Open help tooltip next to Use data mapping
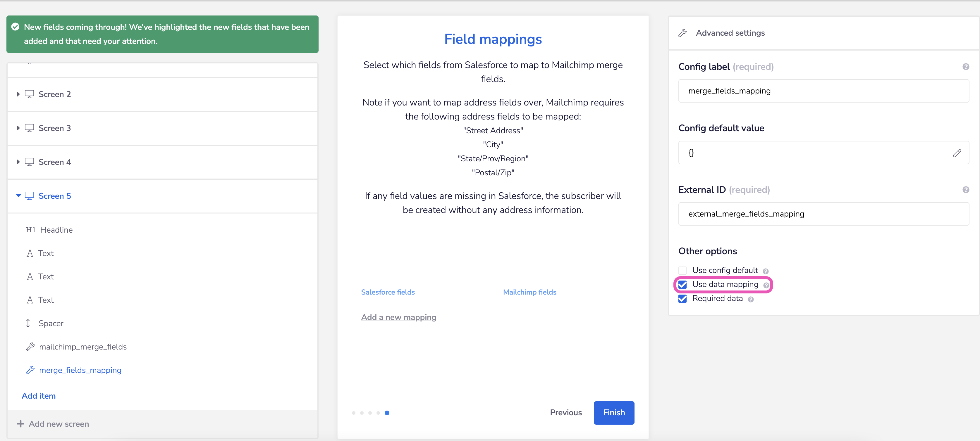 click(x=766, y=284)
